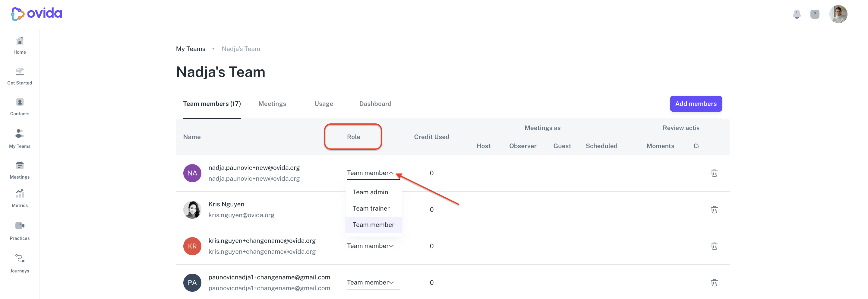Viewport: 868px width, 299px height.
Task: Choose Team trainer from role list
Action: pos(373,208)
